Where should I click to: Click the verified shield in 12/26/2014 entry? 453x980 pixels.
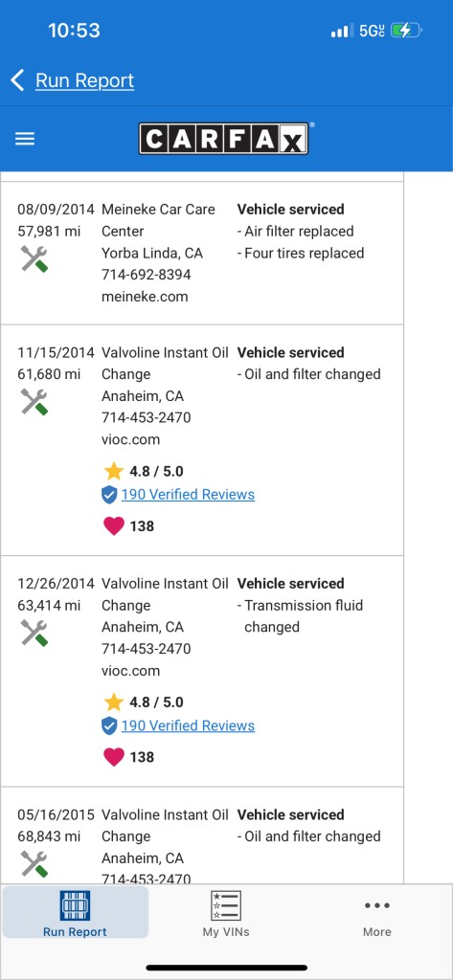[x=109, y=726]
